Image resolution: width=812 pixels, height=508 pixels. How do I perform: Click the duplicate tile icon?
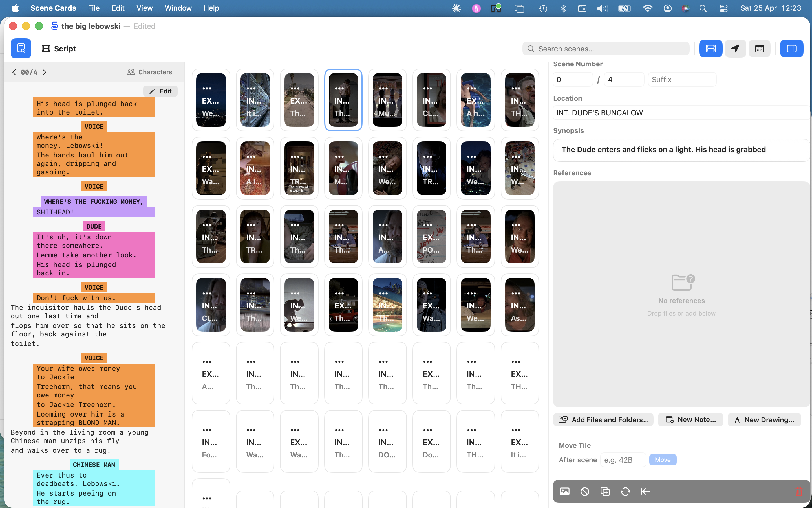[x=605, y=492]
